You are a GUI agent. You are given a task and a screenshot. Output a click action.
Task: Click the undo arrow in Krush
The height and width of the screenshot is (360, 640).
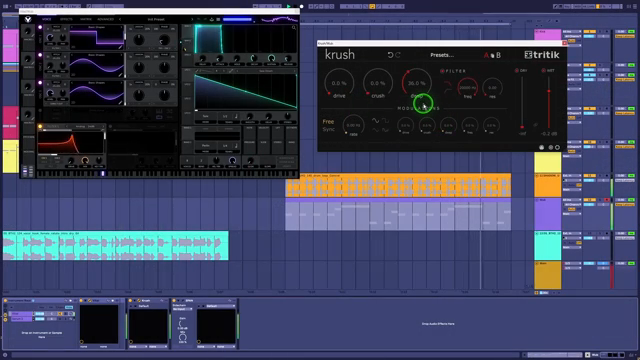390,55
